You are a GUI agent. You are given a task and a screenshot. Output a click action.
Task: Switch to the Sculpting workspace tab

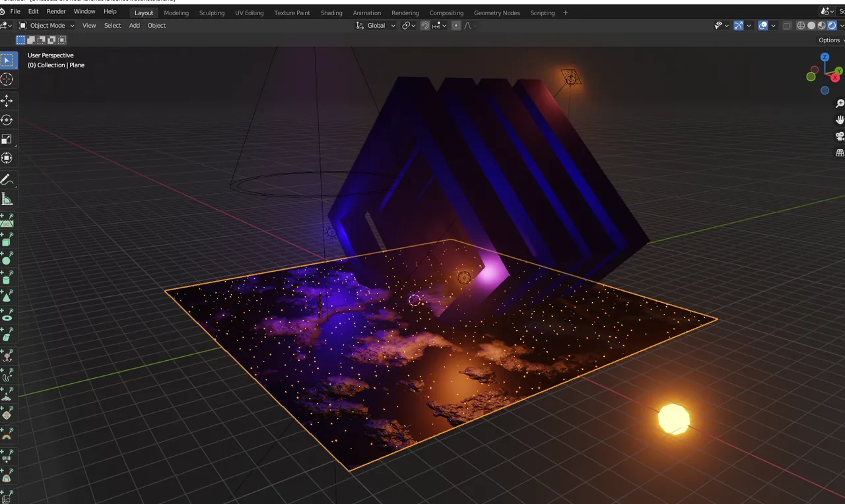pyautogui.click(x=212, y=13)
